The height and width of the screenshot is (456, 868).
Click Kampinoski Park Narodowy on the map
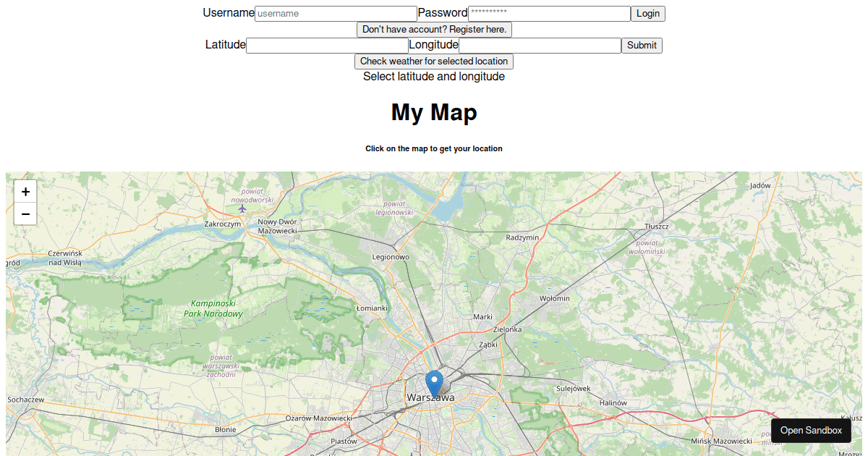click(213, 309)
